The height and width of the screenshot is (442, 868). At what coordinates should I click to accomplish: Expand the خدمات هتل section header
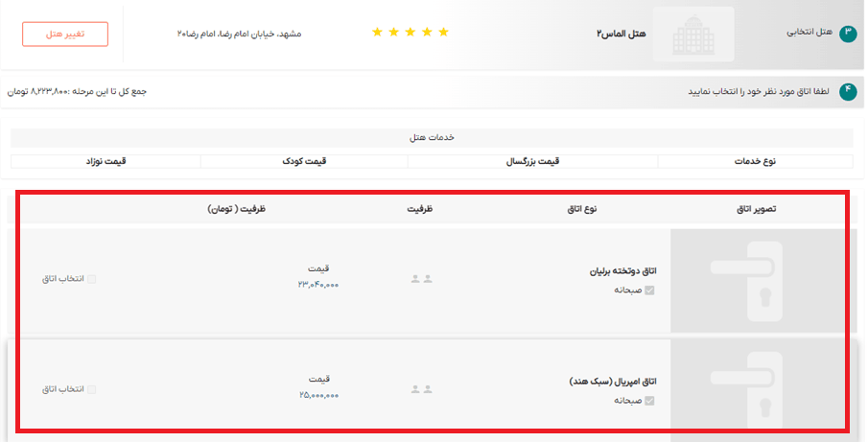(x=432, y=137)
